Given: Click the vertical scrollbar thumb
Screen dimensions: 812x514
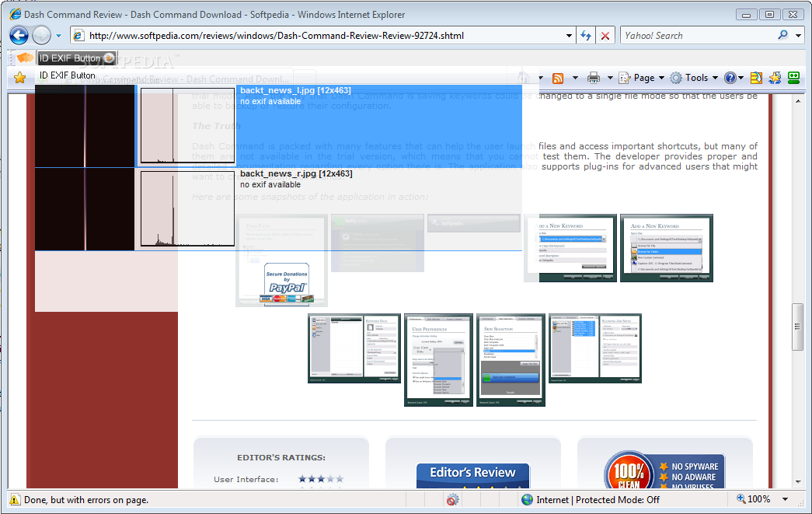Looking at the screenshot, I should [x=797, y=327].
